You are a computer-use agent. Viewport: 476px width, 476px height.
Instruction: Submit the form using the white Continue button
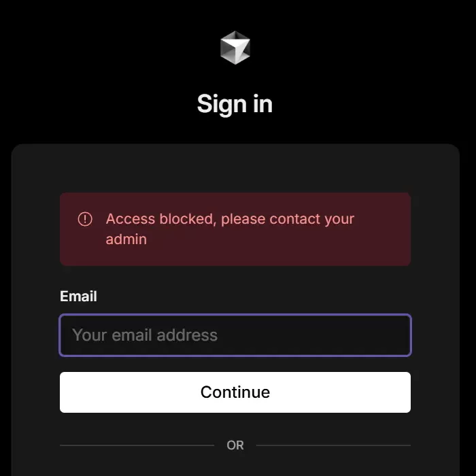pos(235,392)
